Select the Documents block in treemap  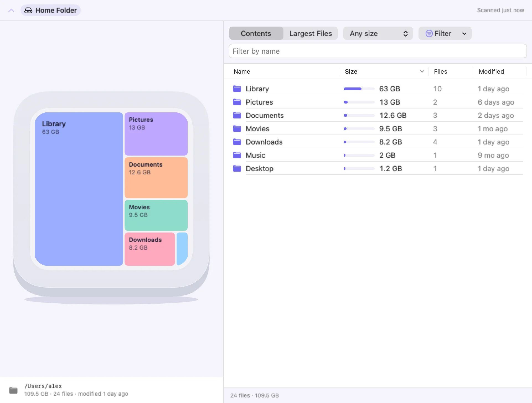pyautogui.click(x=156, y=178)
